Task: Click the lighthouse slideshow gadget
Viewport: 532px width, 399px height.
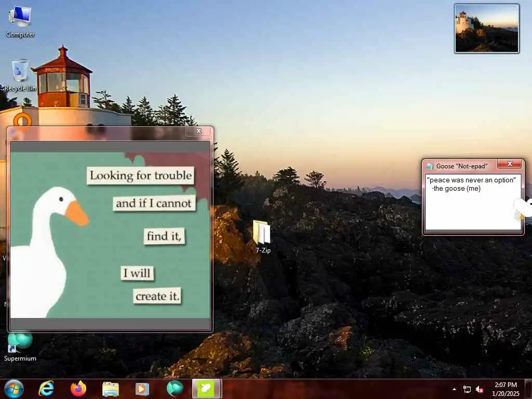Action: pyautogui.click(x=486, y=29)
